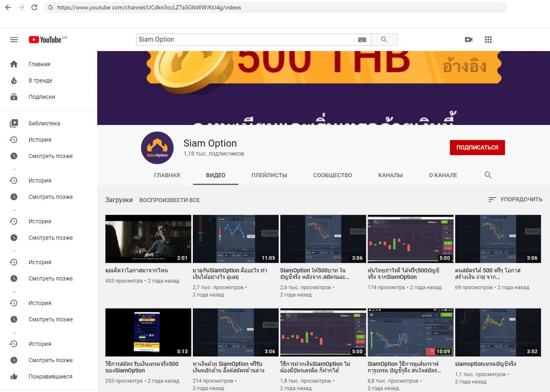Open the YouTube apps grid icon

488,40
